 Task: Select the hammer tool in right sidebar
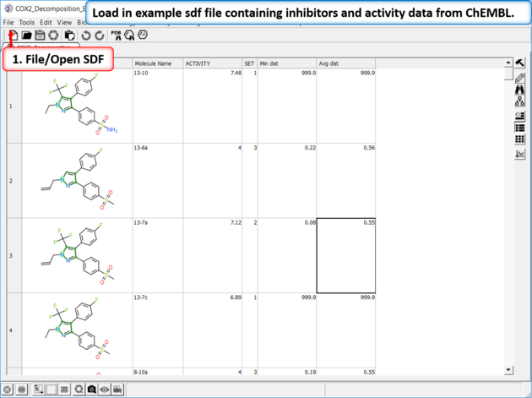tap(520, 63)
